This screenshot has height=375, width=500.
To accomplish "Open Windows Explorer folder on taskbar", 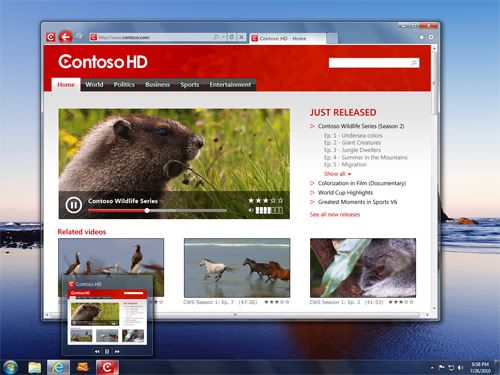I will 35,367.
